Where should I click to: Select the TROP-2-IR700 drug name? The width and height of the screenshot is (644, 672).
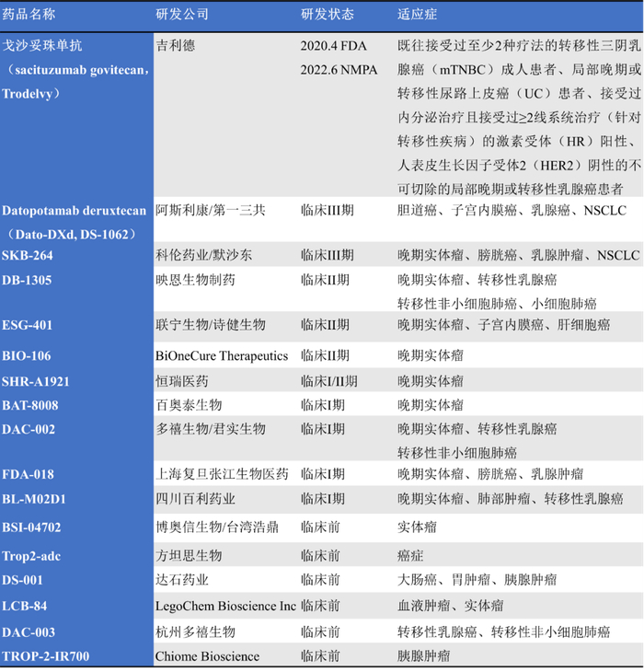click(x=46, y=656)
